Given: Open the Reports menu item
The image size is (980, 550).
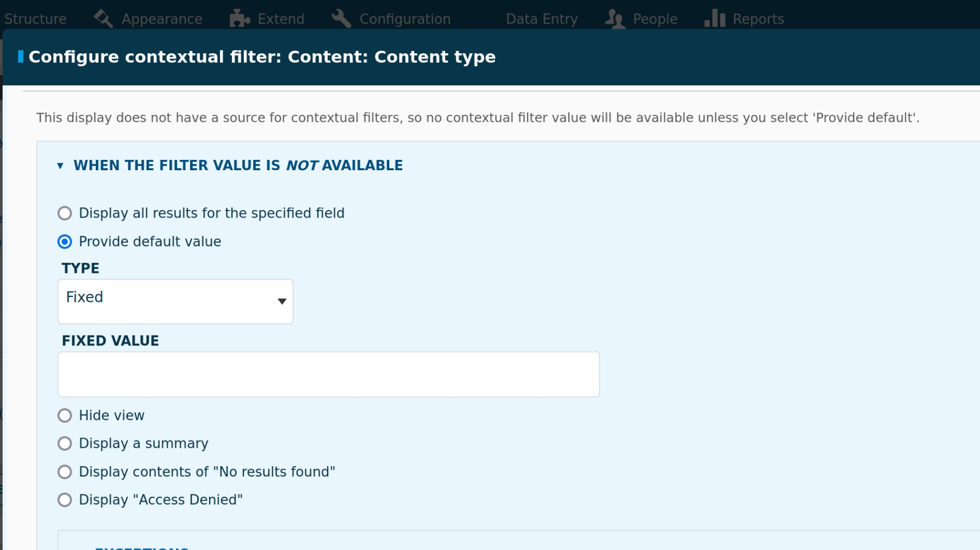Looking at the screenshot, I should coord(758,19).
